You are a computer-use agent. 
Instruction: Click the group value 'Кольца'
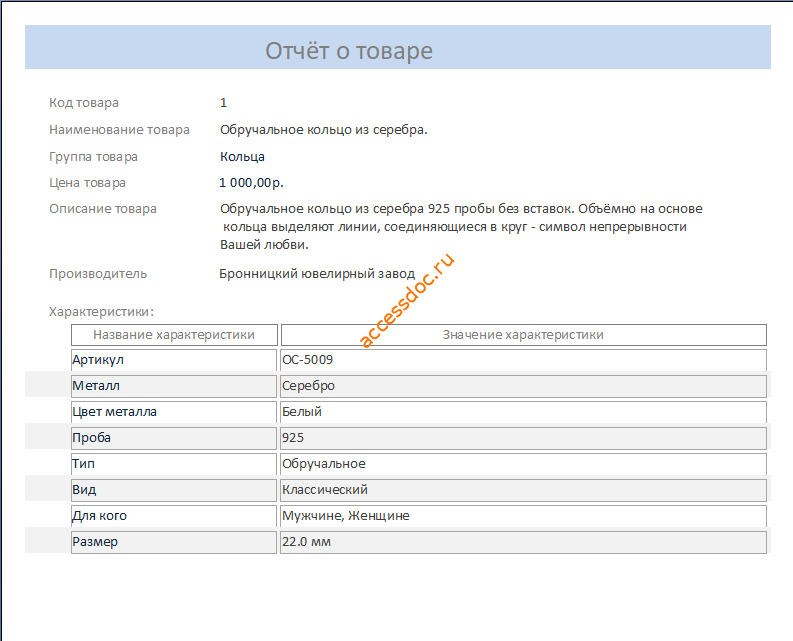242,157
